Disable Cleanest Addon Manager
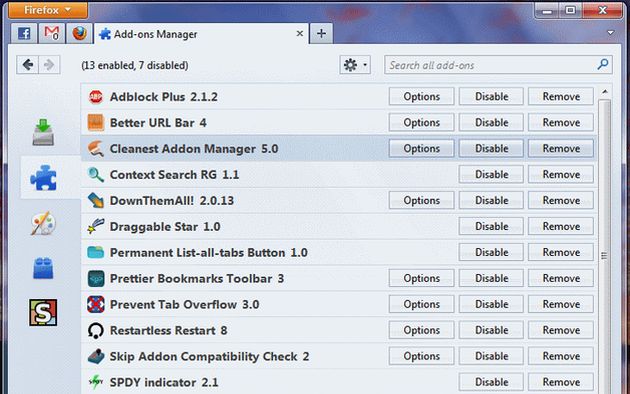 click(491, 149)
